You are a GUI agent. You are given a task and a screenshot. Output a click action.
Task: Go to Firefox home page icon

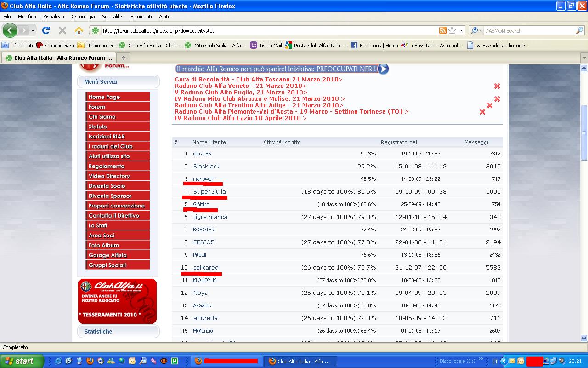point(79,31)
